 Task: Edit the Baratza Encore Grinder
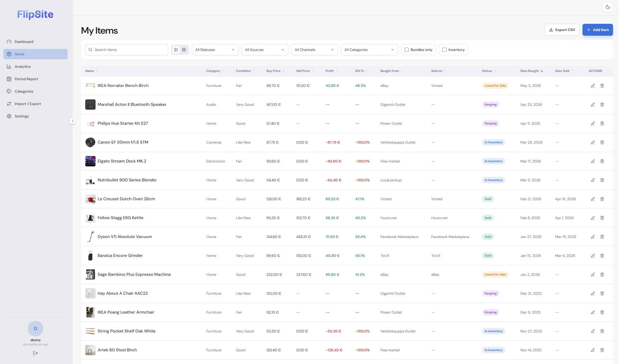(593, 256)
